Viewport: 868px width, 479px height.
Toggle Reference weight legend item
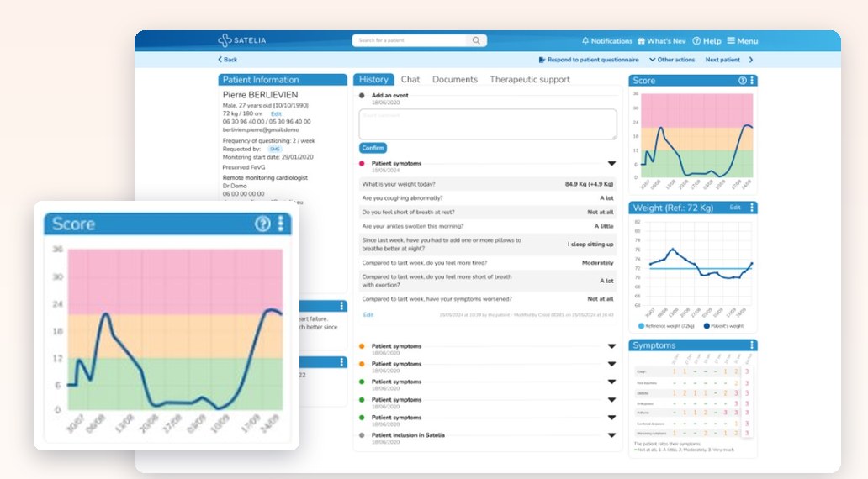[666, 326]
